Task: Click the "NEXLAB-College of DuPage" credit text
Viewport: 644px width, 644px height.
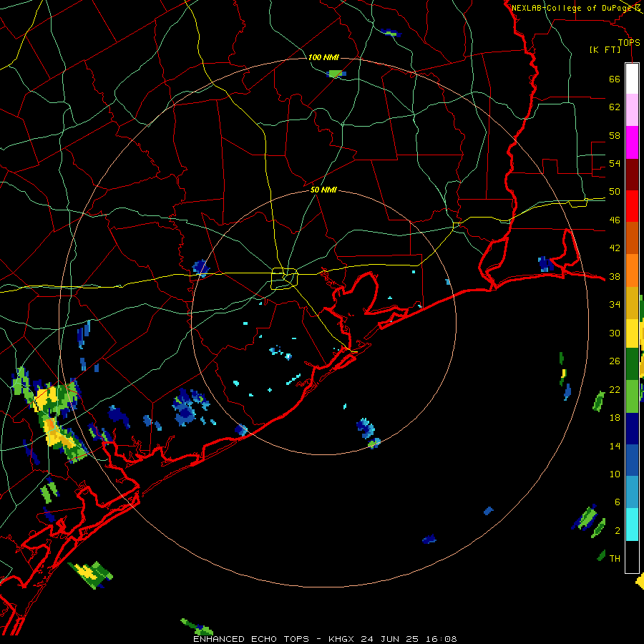Action: (571, 8)
